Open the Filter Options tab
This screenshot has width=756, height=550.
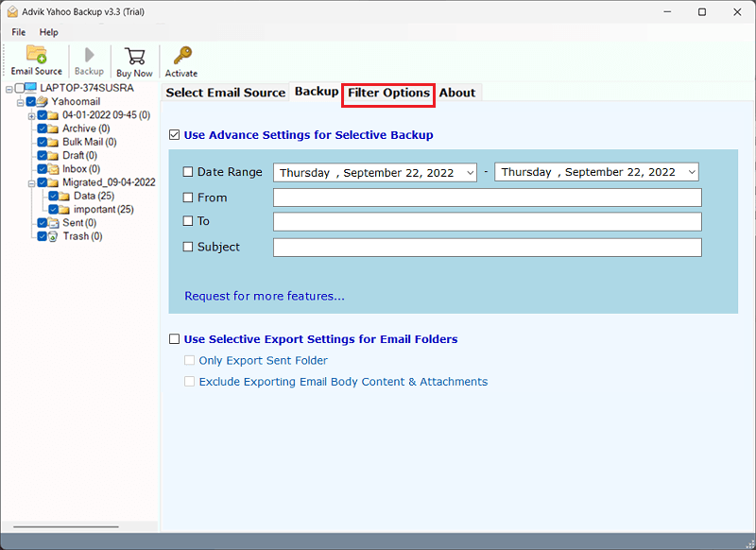(x=388, y=93)
